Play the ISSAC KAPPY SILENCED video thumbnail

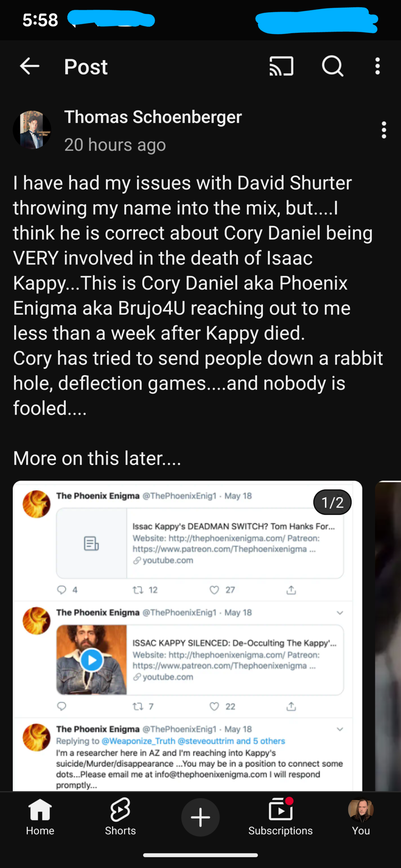(x=92, y=660)
